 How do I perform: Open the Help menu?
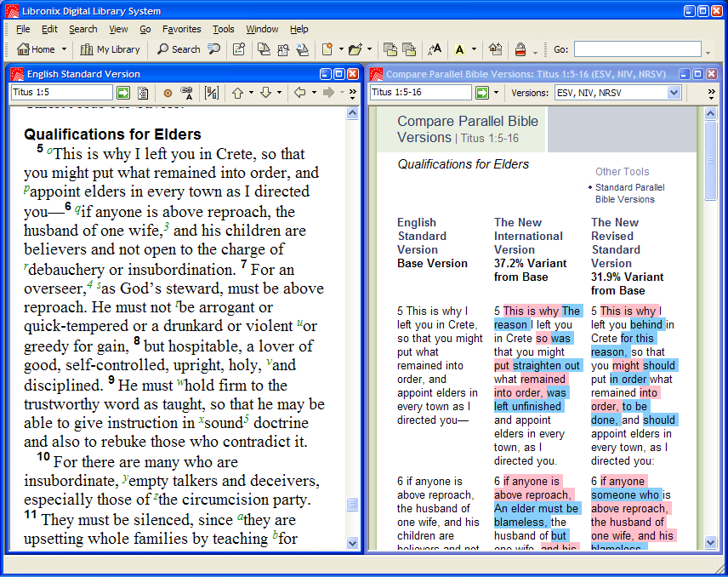tap(299, 29)
